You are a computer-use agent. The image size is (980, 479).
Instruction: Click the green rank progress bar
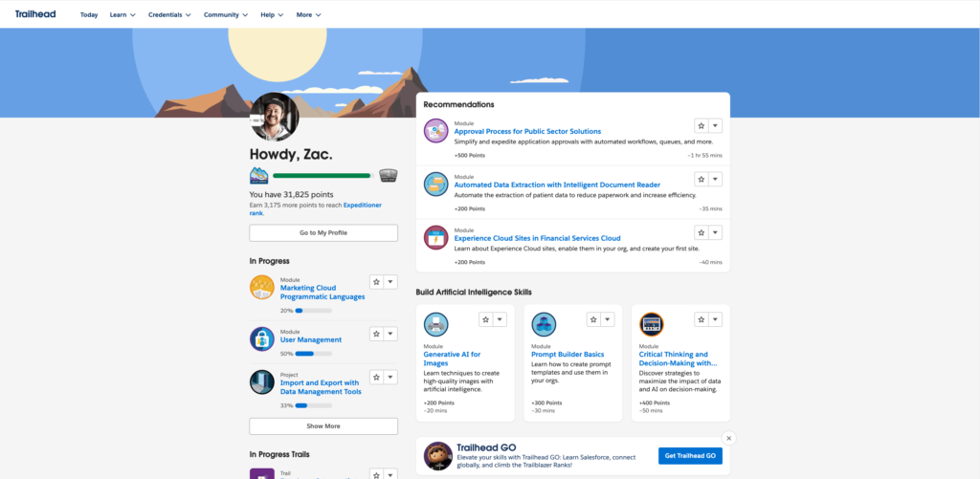click(x=323, y=176)
